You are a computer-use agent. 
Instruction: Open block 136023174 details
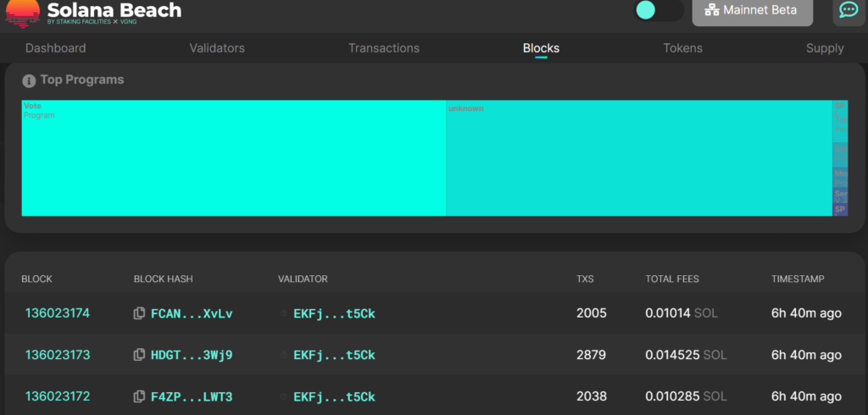point(58,313)
